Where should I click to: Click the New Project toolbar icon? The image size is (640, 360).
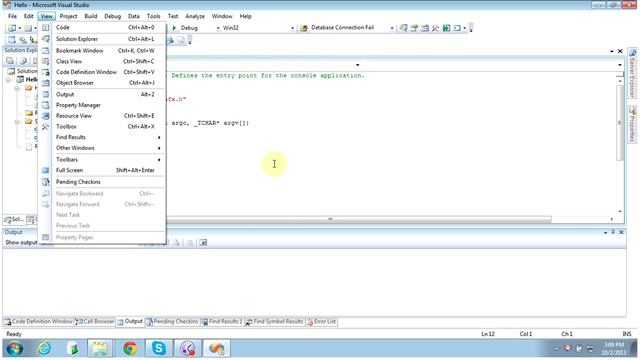click(x=12, y=28)
